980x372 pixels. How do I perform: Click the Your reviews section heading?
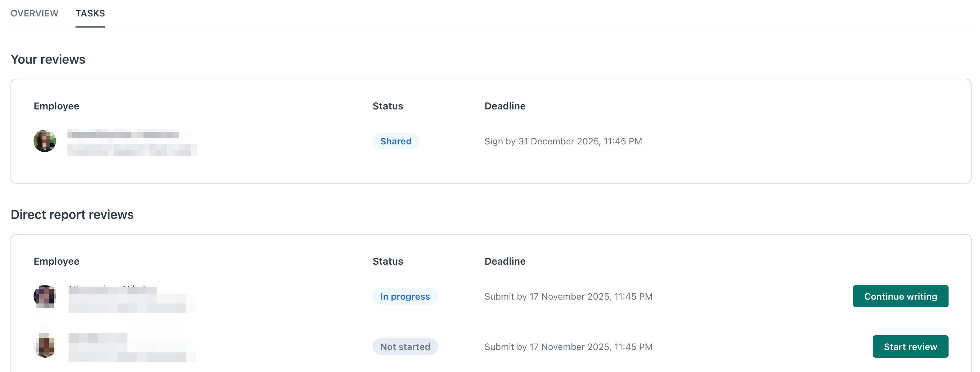click(48, 59)
